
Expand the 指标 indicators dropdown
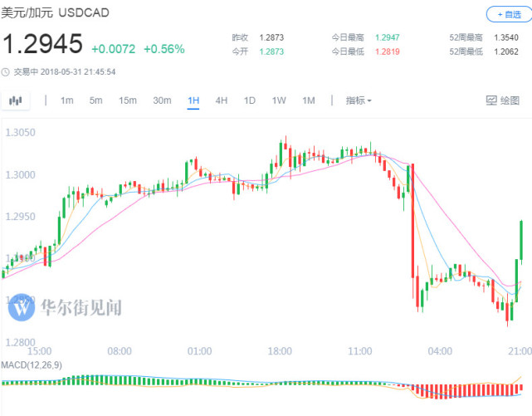pos(359,100)
